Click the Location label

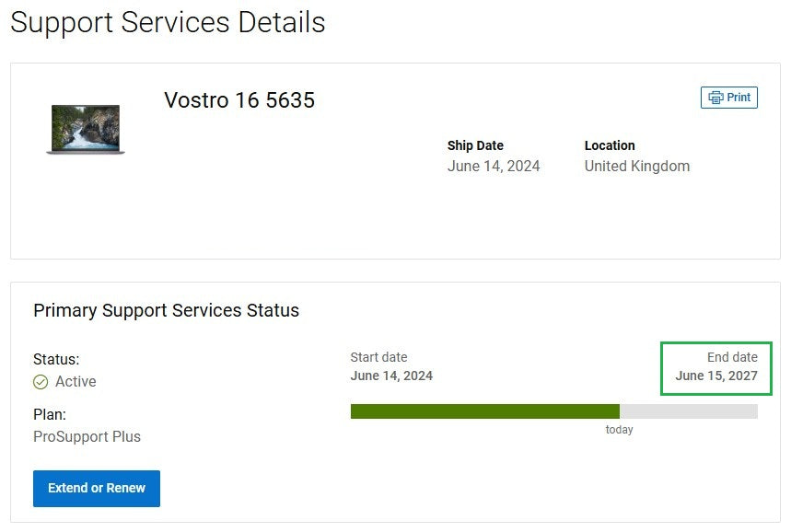610,145
